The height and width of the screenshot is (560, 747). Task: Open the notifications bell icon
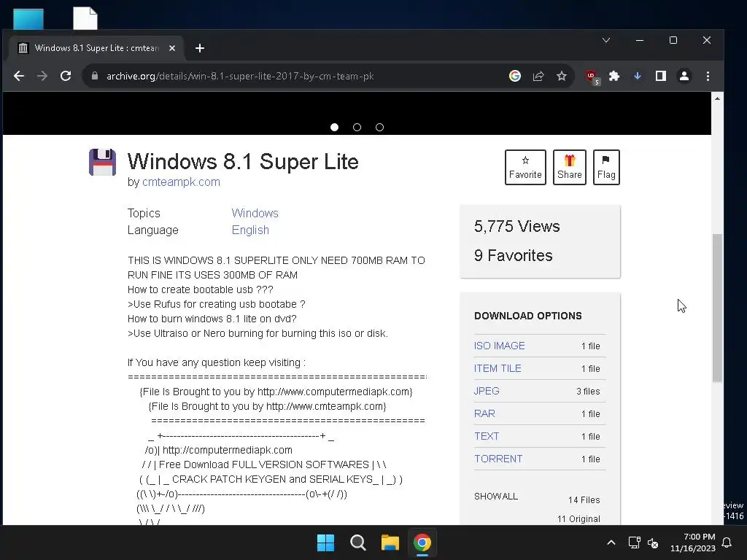727,542
